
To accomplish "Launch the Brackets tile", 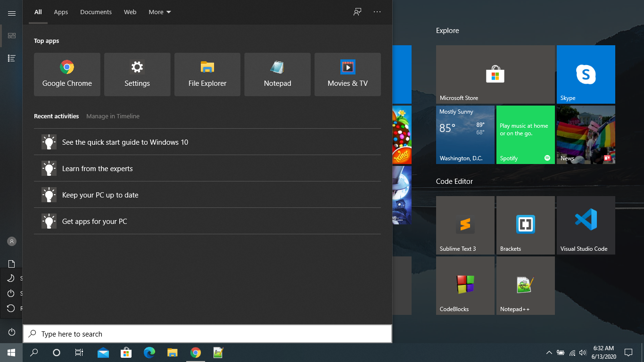I will 526,225.
